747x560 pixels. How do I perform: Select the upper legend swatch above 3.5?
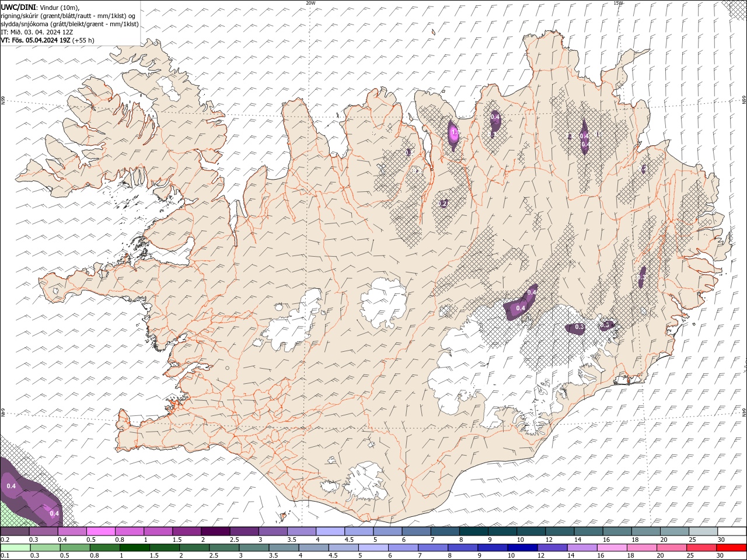301,531
